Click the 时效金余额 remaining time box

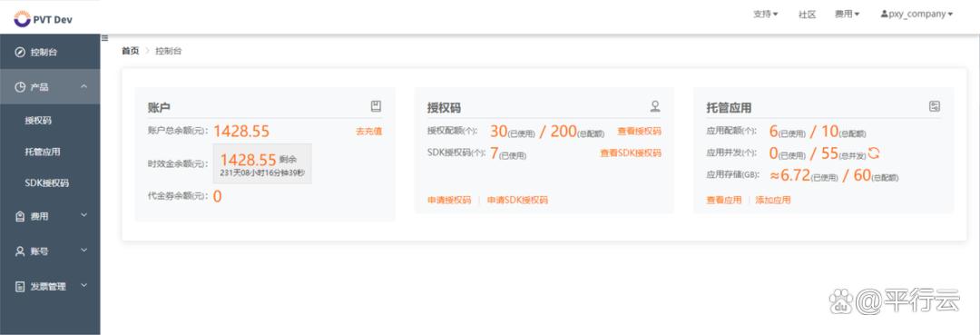pos(262,163)
